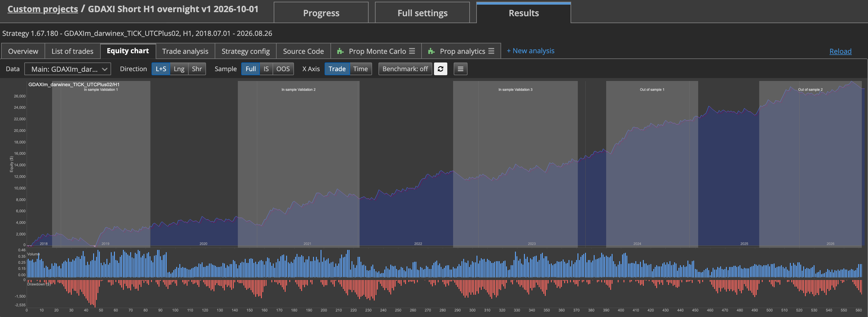Image resolution: width=868 pixels, height=317 pixels.
Task: Go to Custom projects breadcrumb link
Action: (x=43, y=9)
